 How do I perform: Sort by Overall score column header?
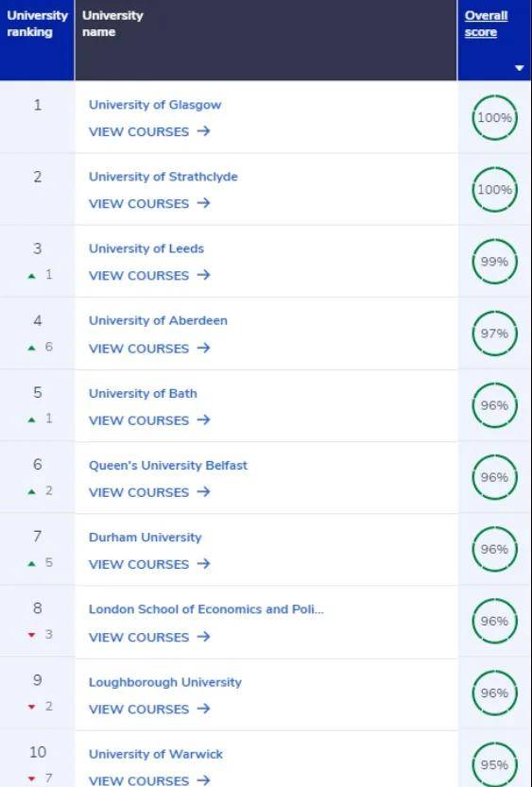point(486,24)
